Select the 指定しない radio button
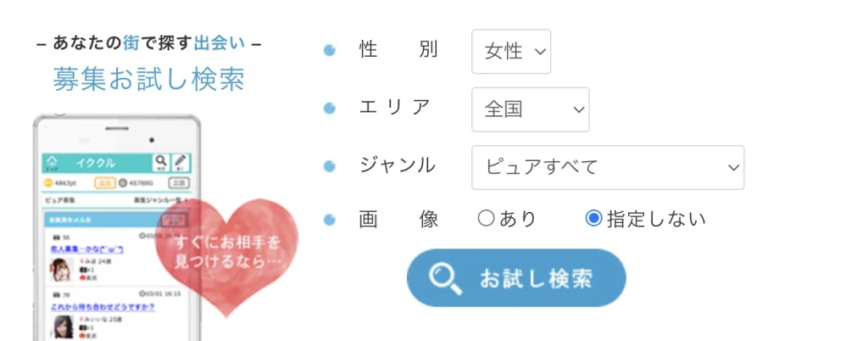The height and width of the screenshot is (341, 868). [593, 219]
